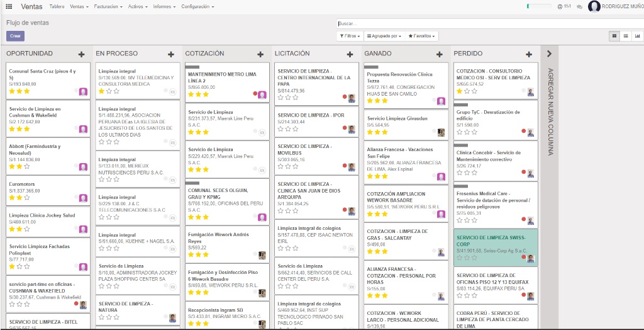Open the Activos dropdown menu

[x=138, y=6]
